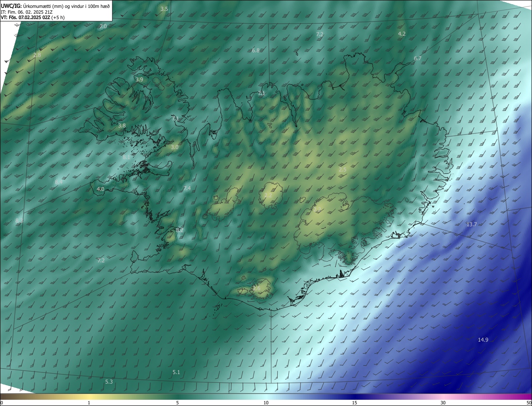532x406 pixels.
Task: Click the 8.4 value label
Action: (59, 182)
